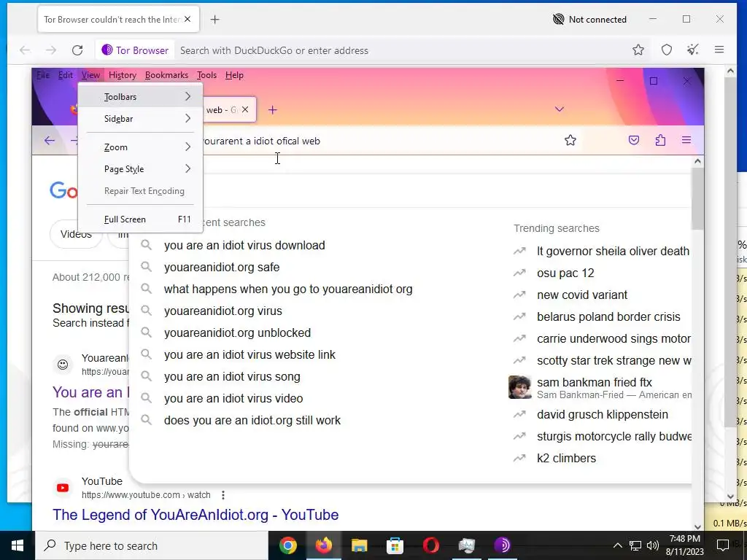Open Tor Browser shield security level icon
This screenshot has height=560, width=747.
coord(667,50)
